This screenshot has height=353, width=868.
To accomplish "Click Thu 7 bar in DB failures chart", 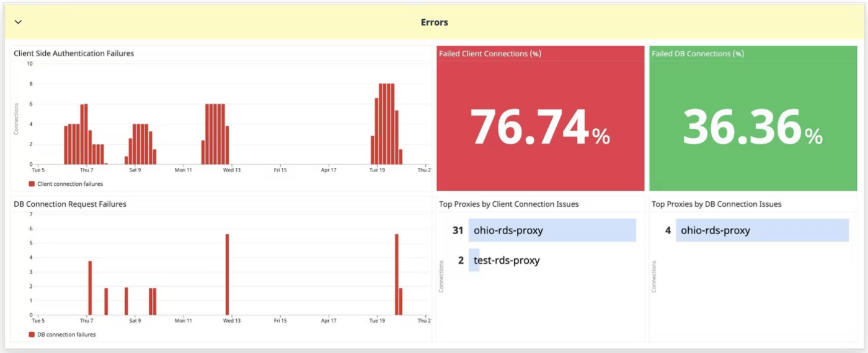I will (x=90, y=288).
